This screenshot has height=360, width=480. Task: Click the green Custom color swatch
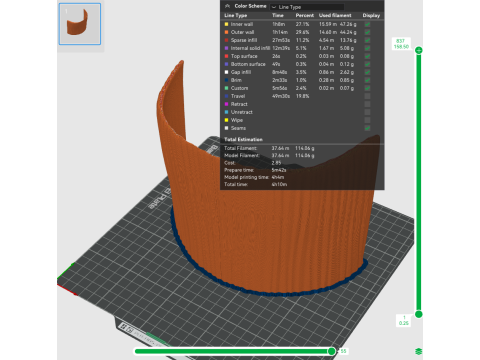click(x=227, y=88)
